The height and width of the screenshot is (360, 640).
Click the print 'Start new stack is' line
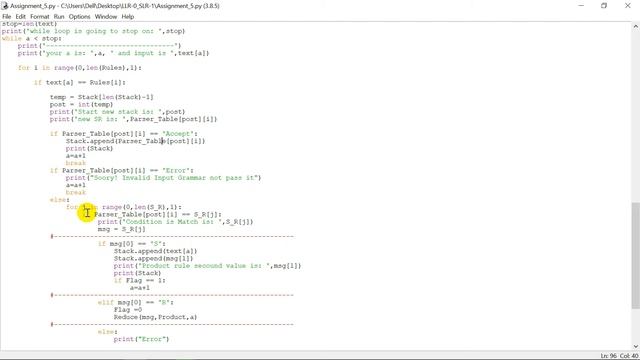(x=118, y=112)
